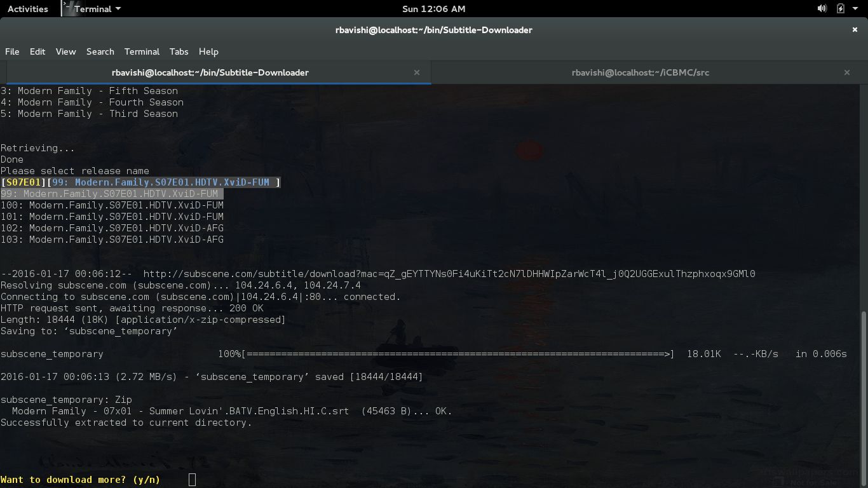Screen dimensions: 868x488
Task: Close the terminal window
Action: click(x=855, y=30)
